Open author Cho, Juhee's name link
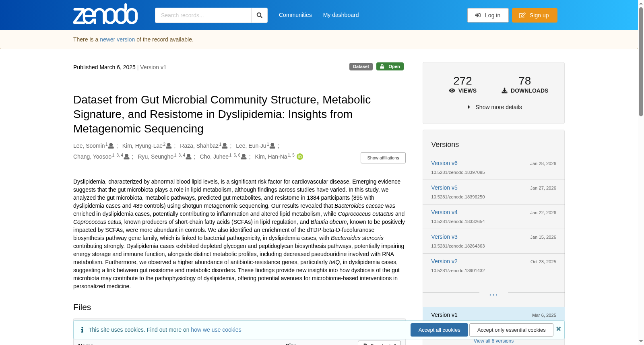Viewport: 644px width, 345px height. point(214,157)
